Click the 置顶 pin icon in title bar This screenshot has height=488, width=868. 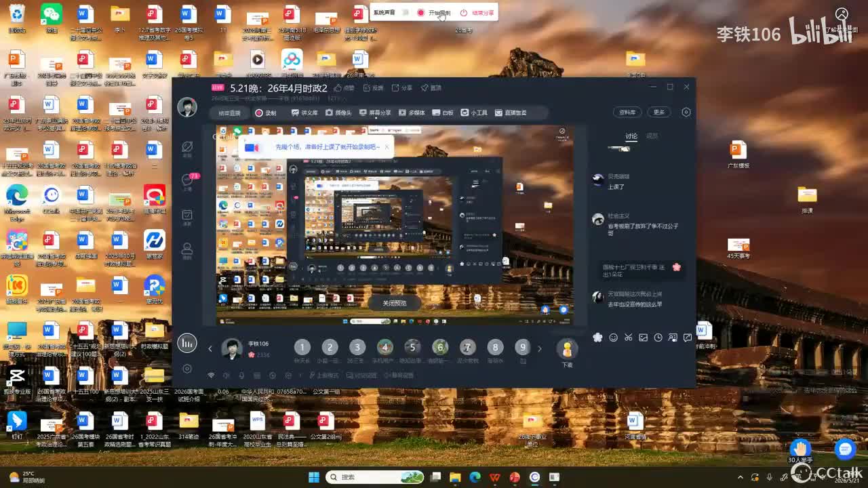[431, 88]
